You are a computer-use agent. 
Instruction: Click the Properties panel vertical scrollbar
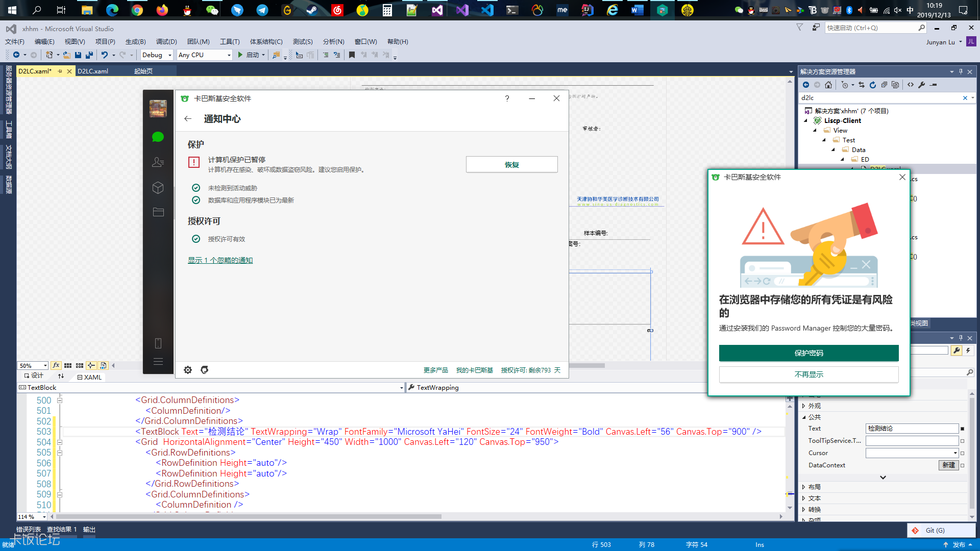(972, 454)
